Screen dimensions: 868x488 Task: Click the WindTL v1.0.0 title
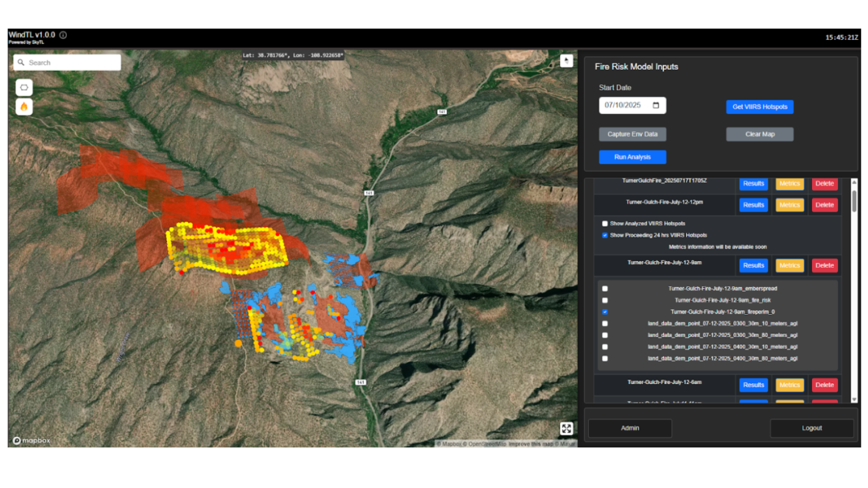tap(31, 35)
